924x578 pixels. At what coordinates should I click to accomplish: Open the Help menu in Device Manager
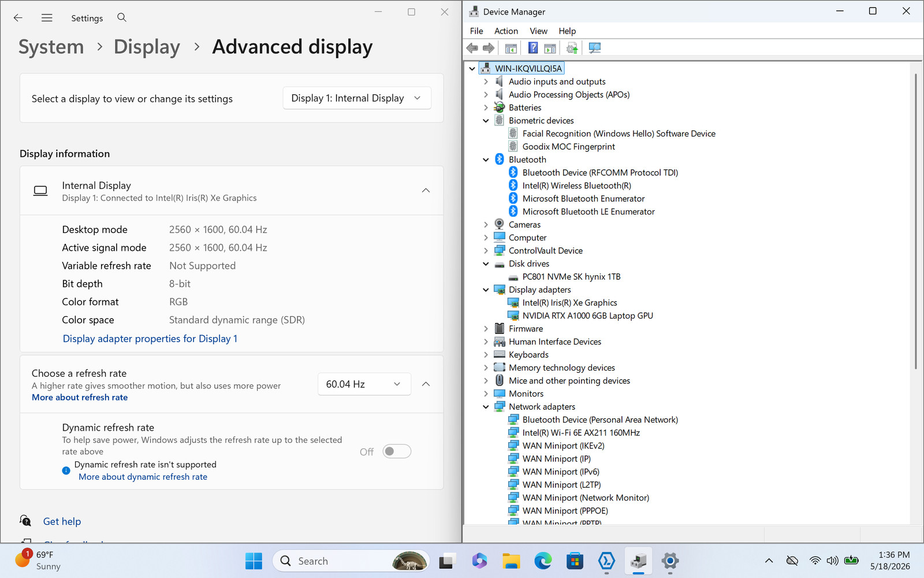pyautogui.click(x=567, y=31)
